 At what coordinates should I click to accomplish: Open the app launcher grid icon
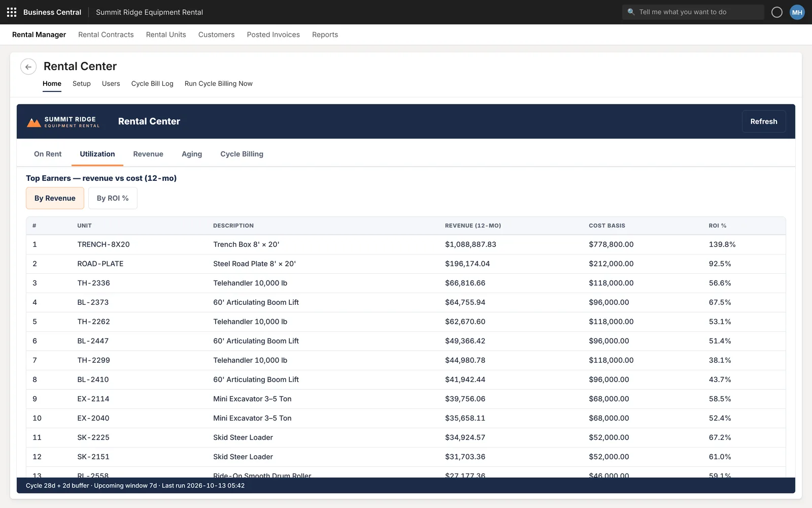point(12,12)
